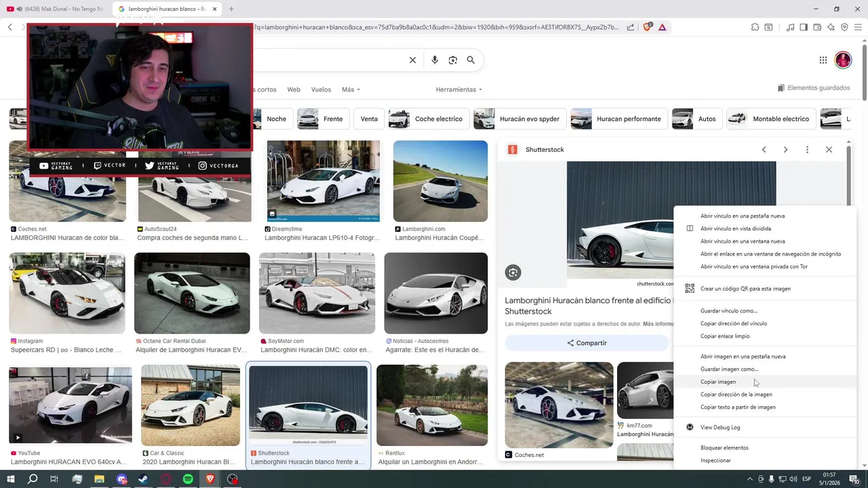This screenshot has height=488, width=868.
Task: Open Brave Shields lion icon
Action: [647, 27]
